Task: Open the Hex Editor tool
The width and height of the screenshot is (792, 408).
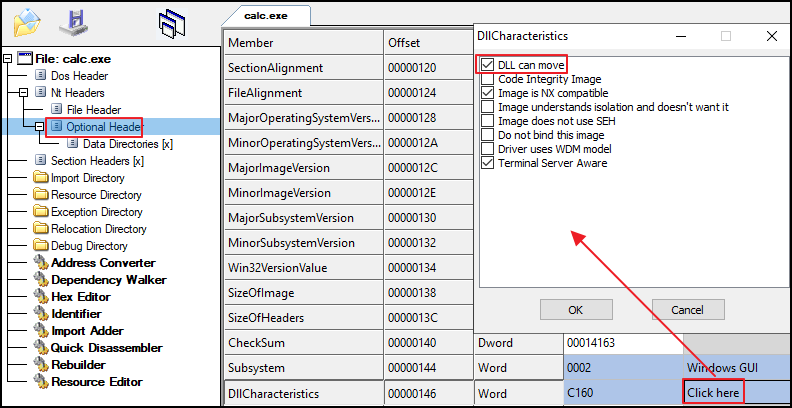Action: point(80,297)
